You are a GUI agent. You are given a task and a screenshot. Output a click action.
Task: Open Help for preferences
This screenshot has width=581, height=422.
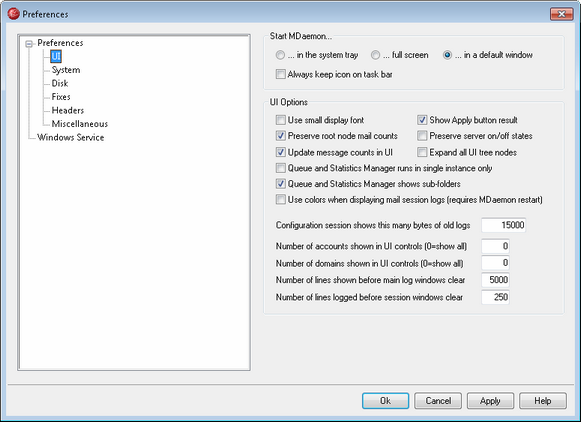543,401
